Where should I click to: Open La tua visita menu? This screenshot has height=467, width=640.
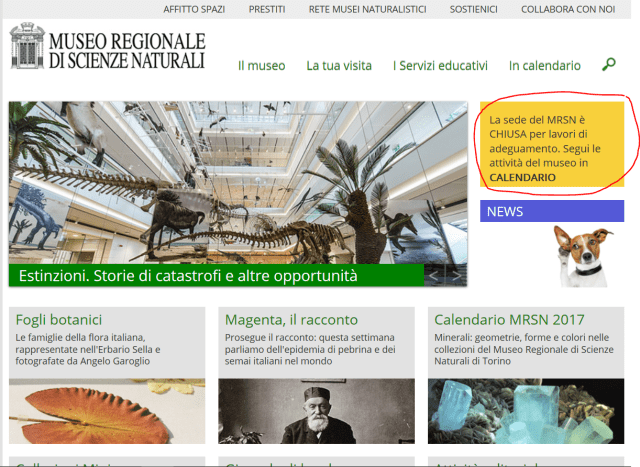(339, 66)
